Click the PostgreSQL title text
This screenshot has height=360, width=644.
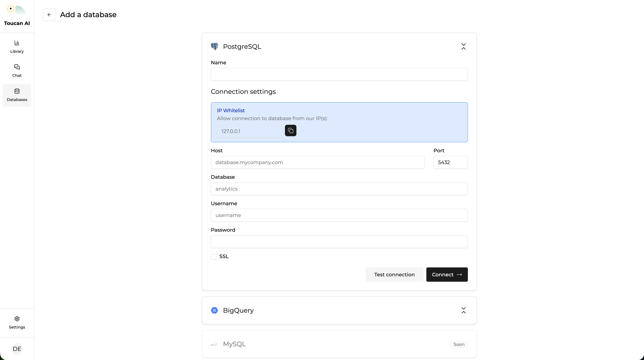pyautogui.click(x=242, y=46)
